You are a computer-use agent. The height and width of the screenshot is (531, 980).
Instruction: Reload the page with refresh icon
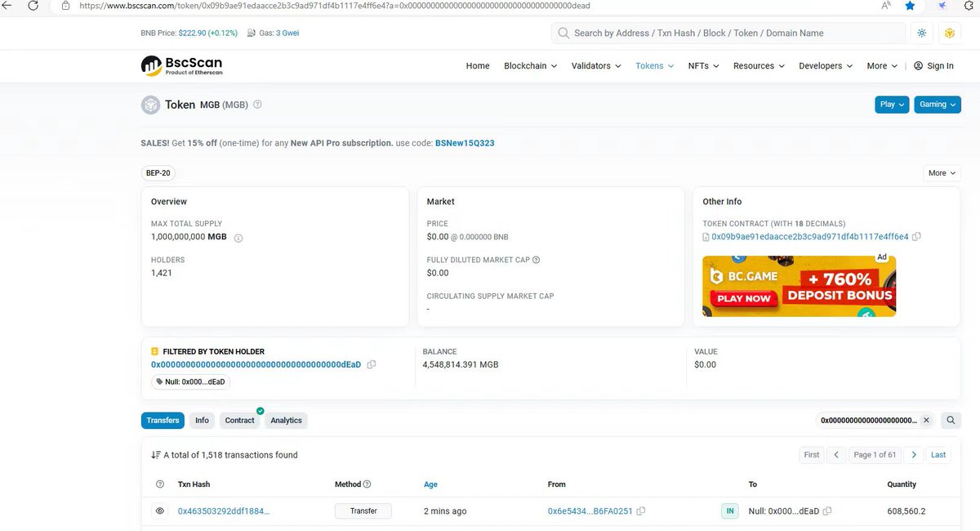click(x=33, y=6)
